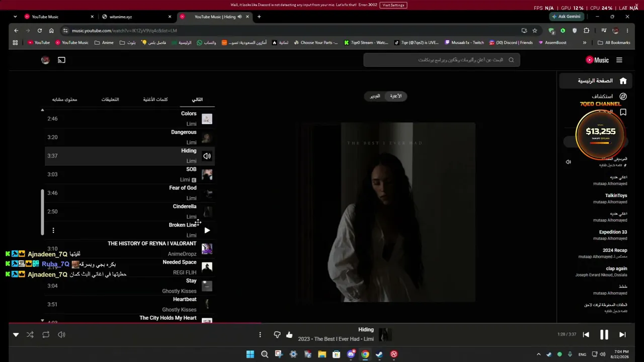Go back in browser history
The width and height of the screenshot is (644, 362).
pos(16,31)
